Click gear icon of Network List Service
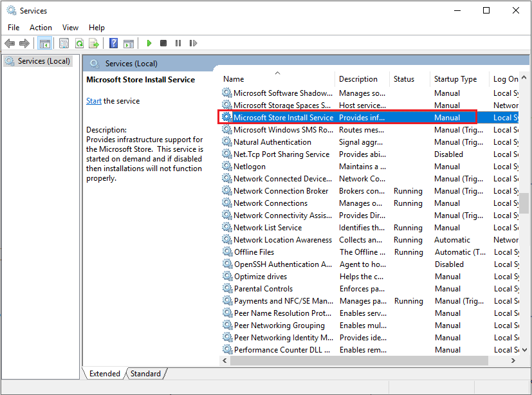This screenshot has width=532, height=395. (226, 227)
